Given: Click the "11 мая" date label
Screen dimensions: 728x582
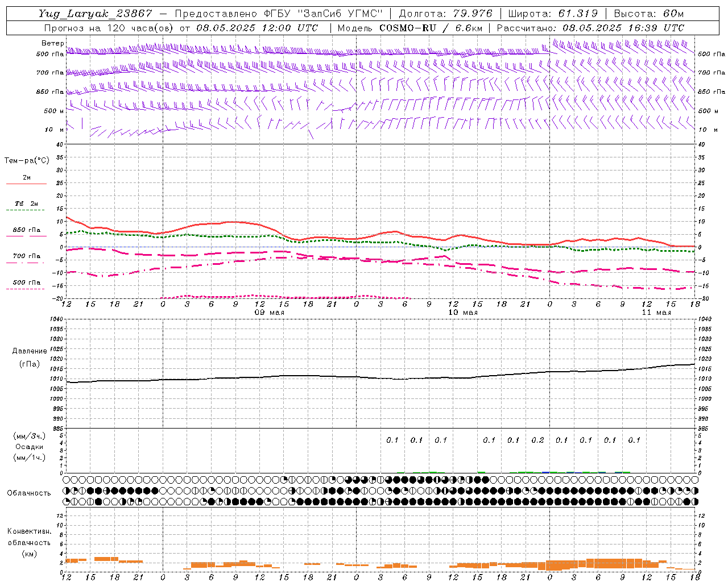Looking at the screenshot, I should pyautogui.click(x=656, y=313).
